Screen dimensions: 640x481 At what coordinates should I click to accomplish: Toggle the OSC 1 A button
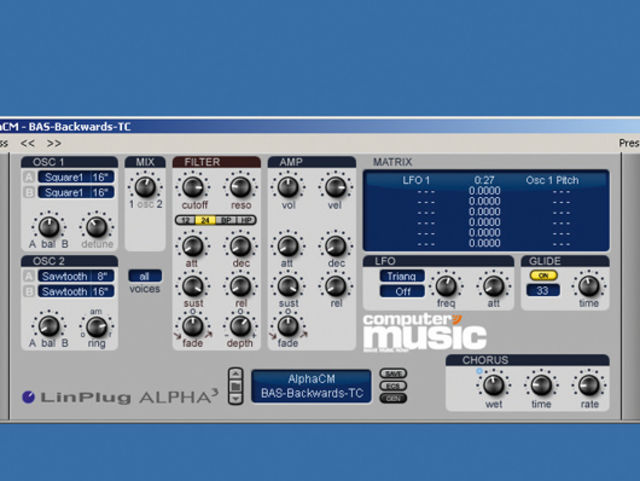(x=29, y=177)
